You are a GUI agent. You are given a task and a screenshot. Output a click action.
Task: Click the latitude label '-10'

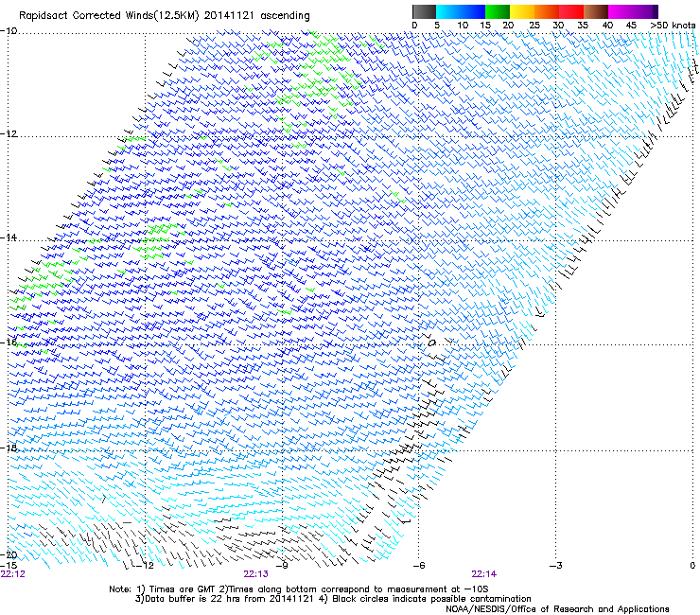(x=9, y=31)
